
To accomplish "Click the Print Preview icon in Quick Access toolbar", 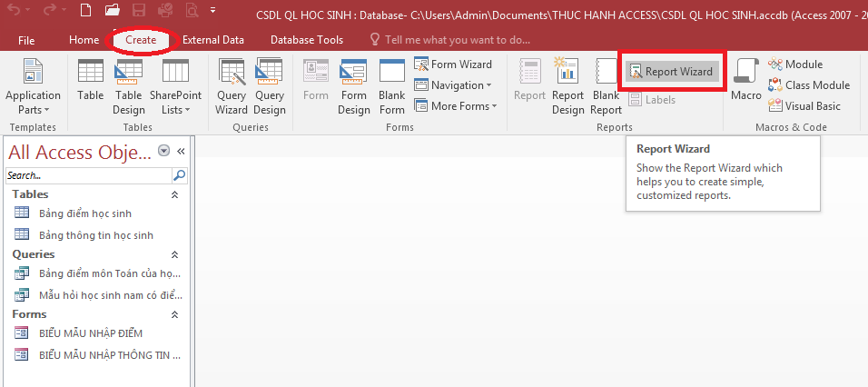I will [192, 10].
